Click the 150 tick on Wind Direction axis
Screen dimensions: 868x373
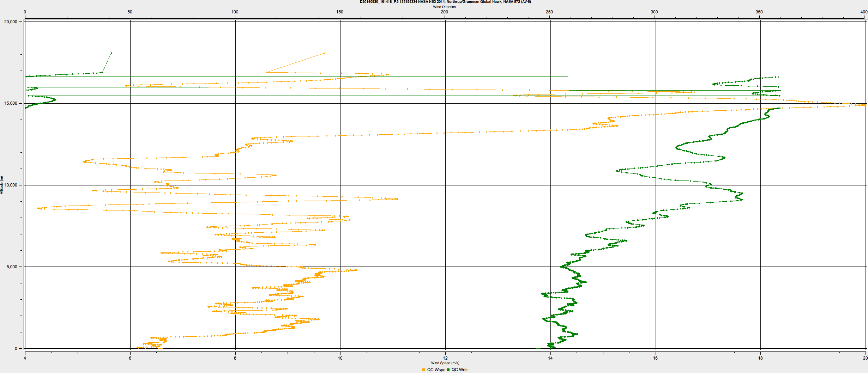pyautogui.click(x=339, y=12)
